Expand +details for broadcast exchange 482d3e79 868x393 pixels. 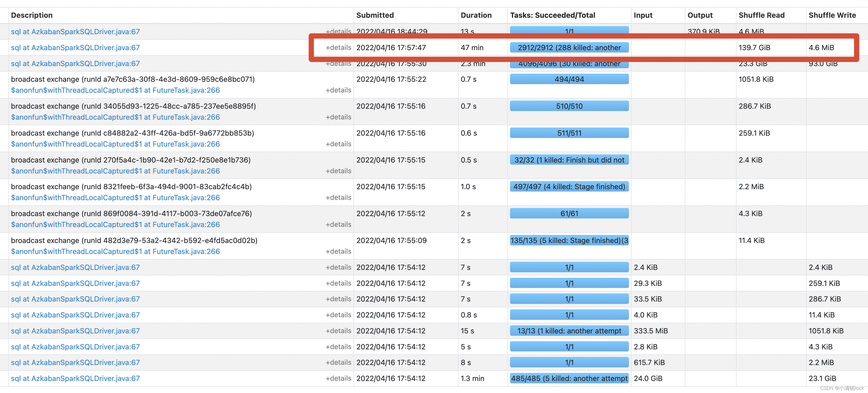click(x=338, y=251)
